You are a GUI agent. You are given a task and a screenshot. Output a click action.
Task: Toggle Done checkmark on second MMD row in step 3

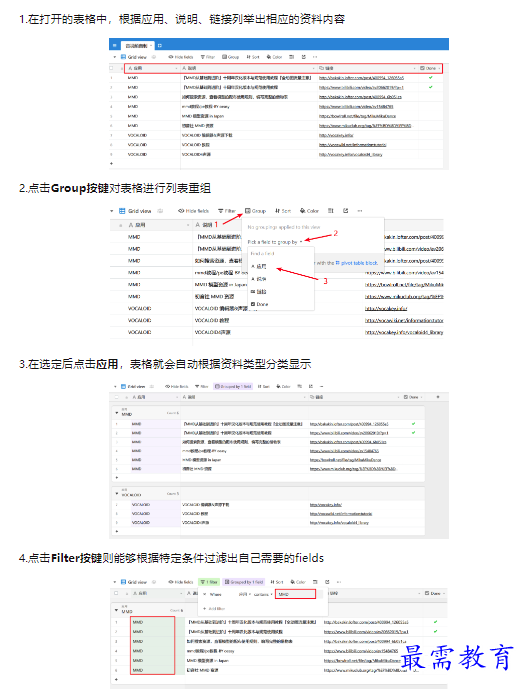point(413,433)
